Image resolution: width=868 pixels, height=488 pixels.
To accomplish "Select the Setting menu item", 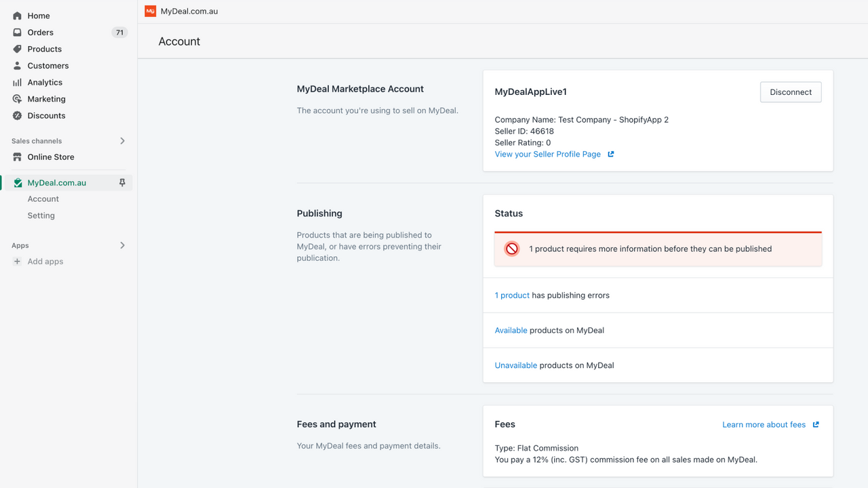I will (x=41, y=215).
